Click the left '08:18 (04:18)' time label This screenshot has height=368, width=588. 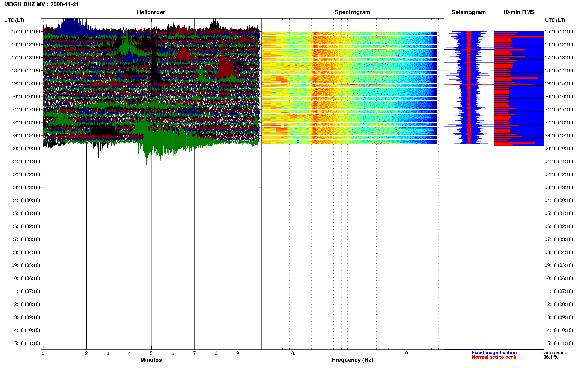pyautogui.click(x=26, y=252)
